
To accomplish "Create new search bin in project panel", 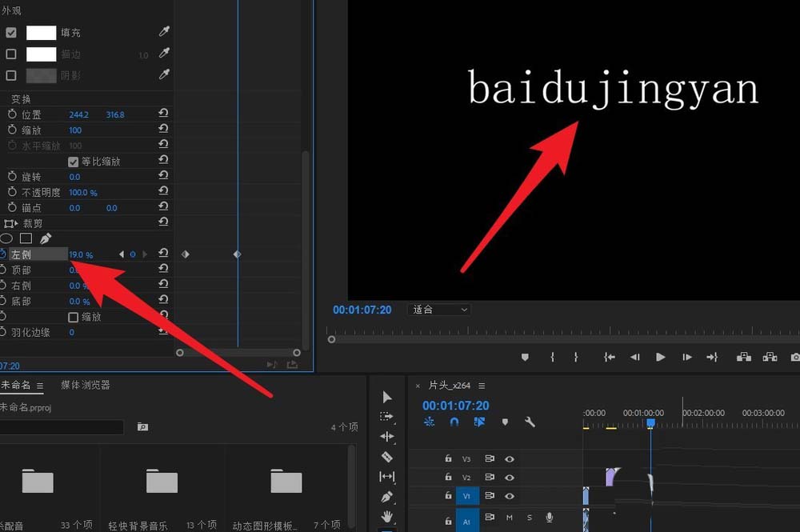I will [x=142, y=426].
